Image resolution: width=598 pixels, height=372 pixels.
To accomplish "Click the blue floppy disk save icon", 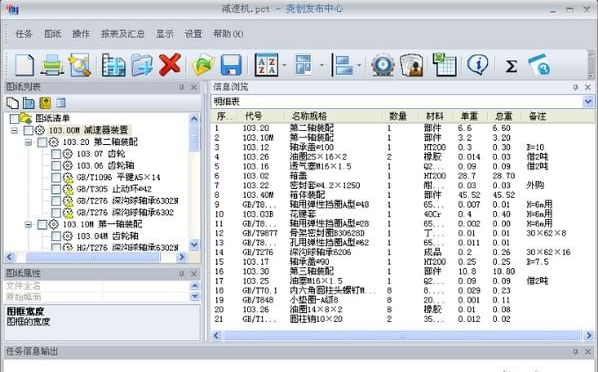I will pyautogui.click(x=231, y=65).
